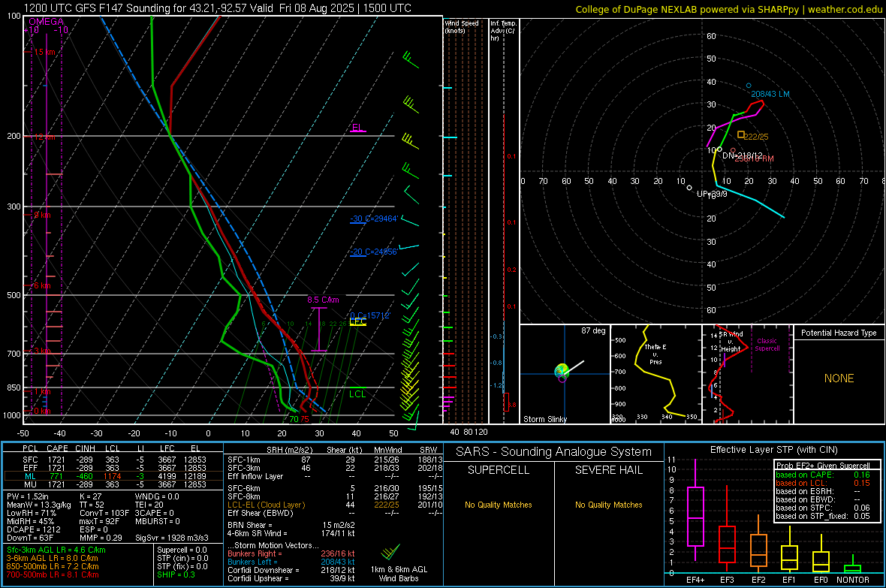This screenshot has width=886, height=588.
Task: Click the ConvT = 103F value
Action: click(x=104, y=513)
